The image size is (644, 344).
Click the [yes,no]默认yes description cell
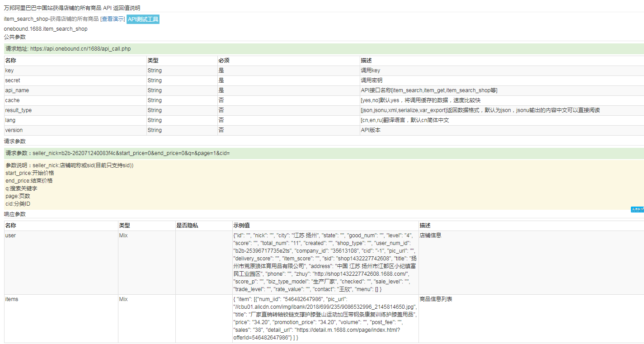(x=502, y=100)
